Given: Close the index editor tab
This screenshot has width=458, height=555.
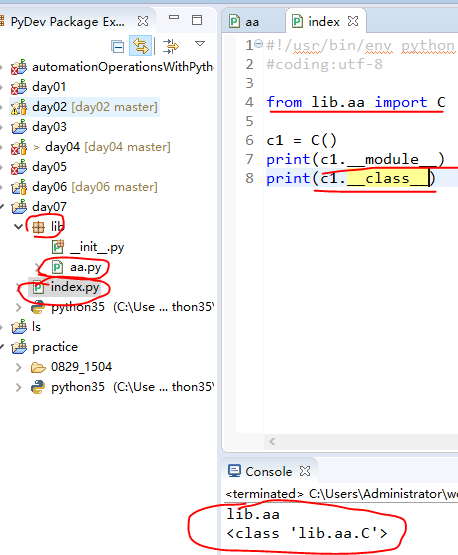Looking at the screenshot, I should (x=353, y=21).
